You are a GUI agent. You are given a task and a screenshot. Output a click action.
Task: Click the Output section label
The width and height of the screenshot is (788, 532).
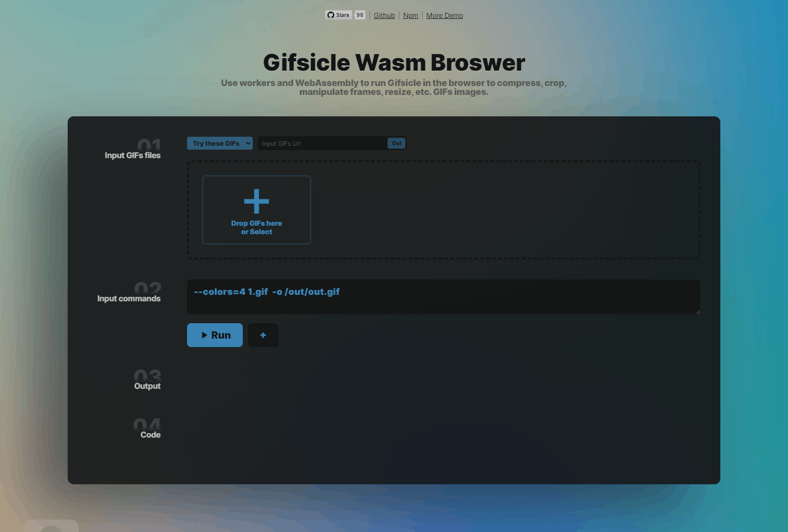147,386
